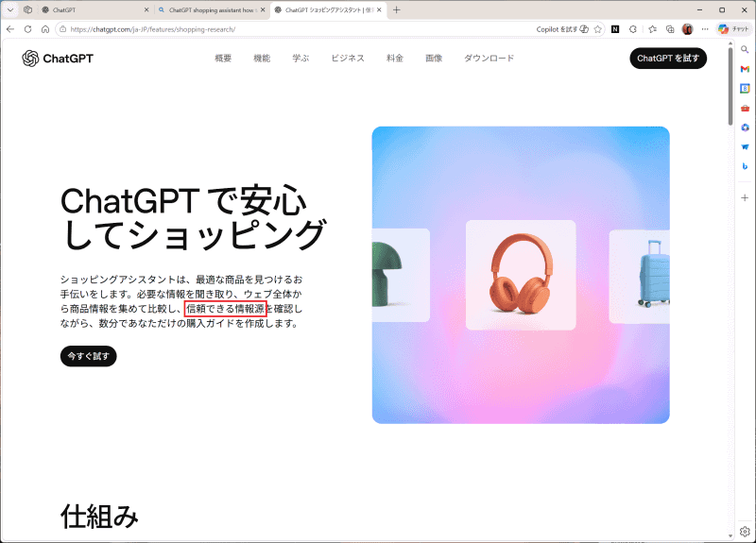
Task: Open the browser settings and more menu
Action: (705, 29)
